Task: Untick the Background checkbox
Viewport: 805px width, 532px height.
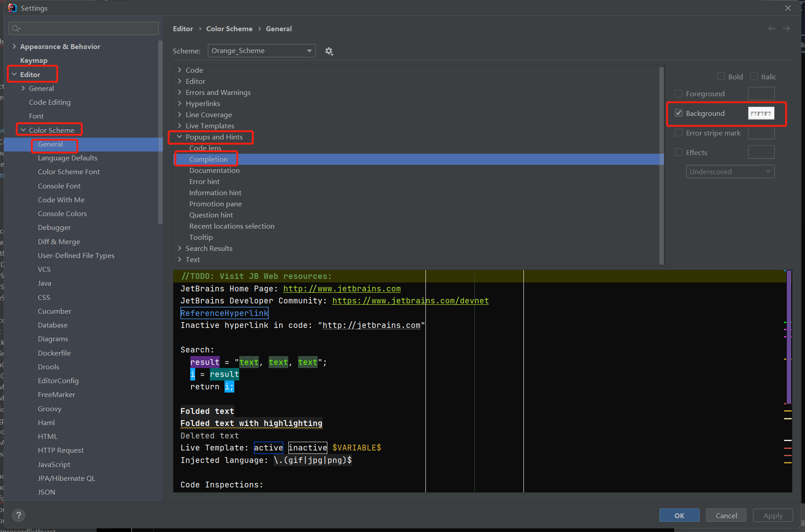Action: pyautogui.click(x=678, y=113)
